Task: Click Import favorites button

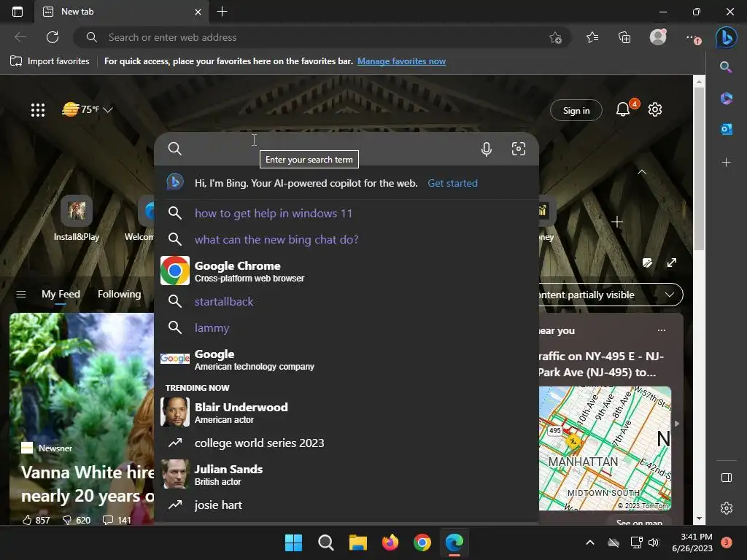Action: coord(50,61)
